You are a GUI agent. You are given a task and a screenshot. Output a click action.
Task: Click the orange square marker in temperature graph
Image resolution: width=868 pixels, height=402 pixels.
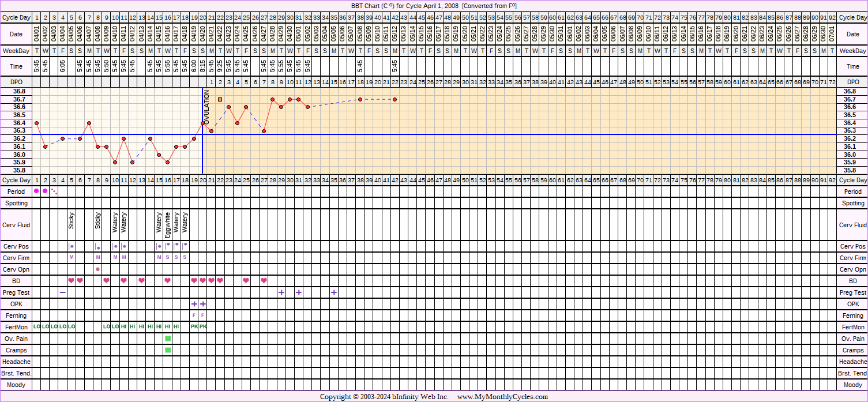click(220, 99)
